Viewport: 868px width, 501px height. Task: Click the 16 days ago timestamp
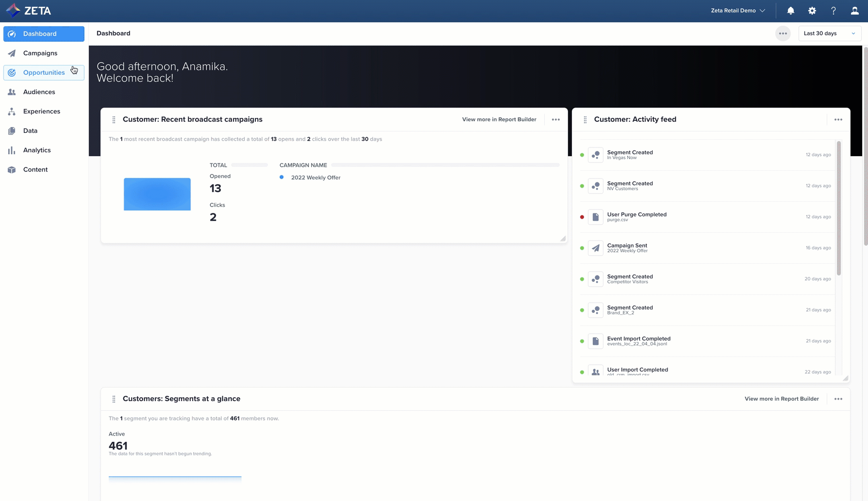click(818, 248)
